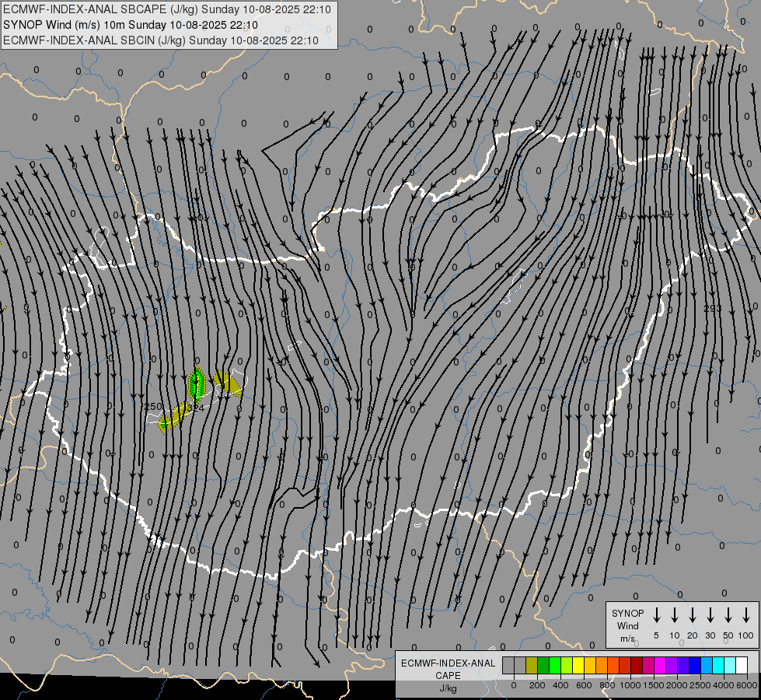Click the 6000 tick label in CAPE legend
Image resolution: width=761 pixels, height=700 pixels.
tap(747, 685)
